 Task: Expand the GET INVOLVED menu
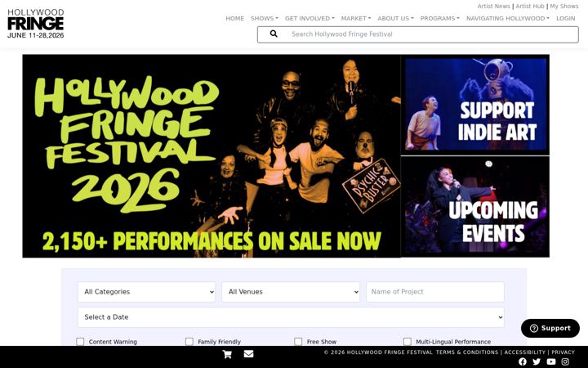[x=310, y=18]
